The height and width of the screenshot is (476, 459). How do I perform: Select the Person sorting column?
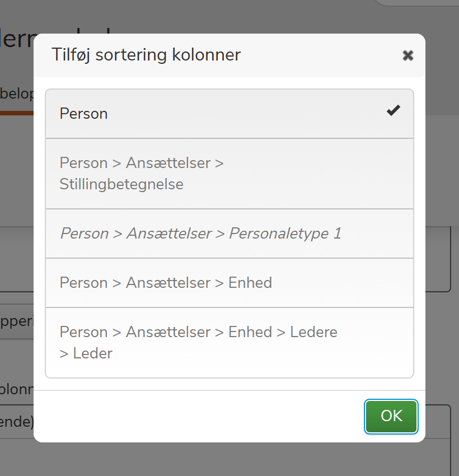pyautogui.click(x=230, y=114)
